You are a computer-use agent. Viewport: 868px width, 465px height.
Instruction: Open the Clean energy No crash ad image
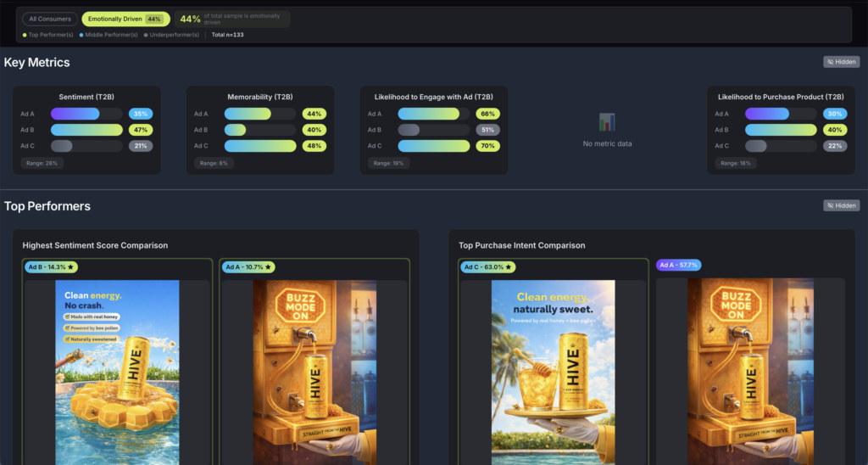(x=117, y=372)
